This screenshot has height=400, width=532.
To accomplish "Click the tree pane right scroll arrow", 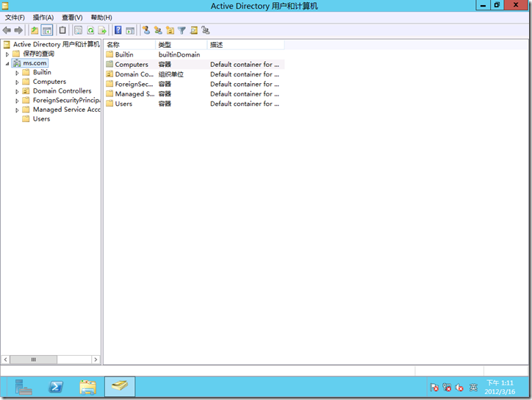I will pos(96,360).
